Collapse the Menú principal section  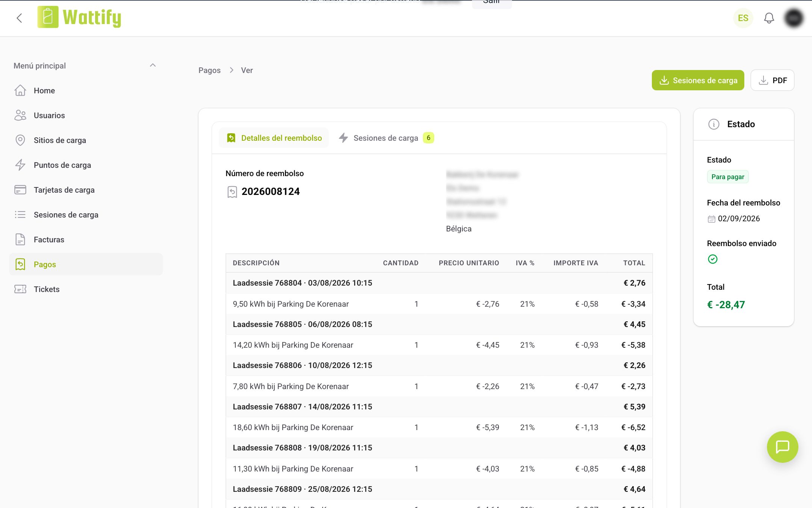(x=153, y=65)
